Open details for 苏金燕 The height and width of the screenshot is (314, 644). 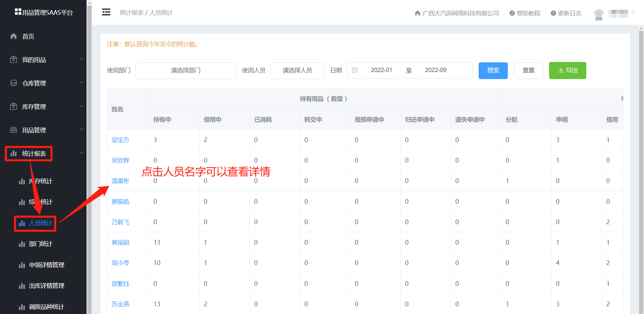click(120, 304)
